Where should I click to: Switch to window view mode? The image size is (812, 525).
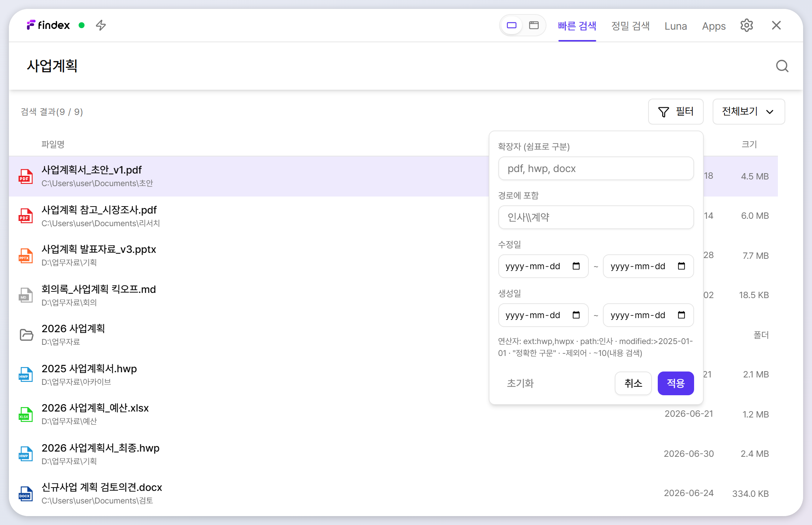(x=534, y=25)
